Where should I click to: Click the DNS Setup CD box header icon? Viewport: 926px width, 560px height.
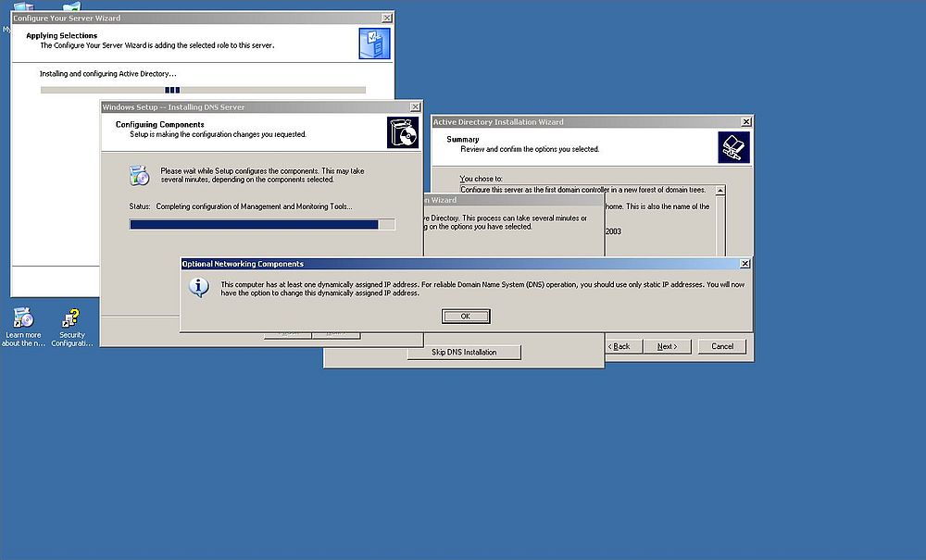(403, 132)
